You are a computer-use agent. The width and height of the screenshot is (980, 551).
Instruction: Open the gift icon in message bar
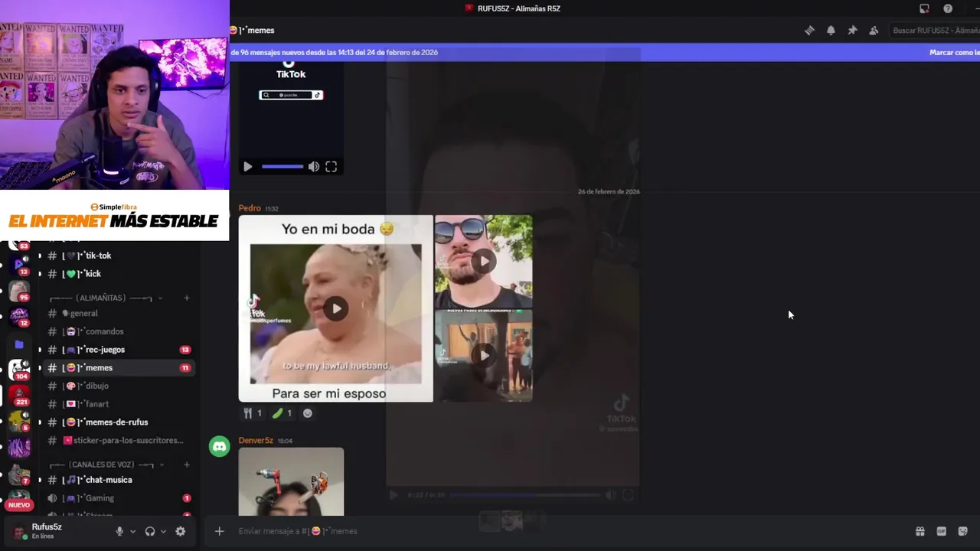click(x=920, y=531)
